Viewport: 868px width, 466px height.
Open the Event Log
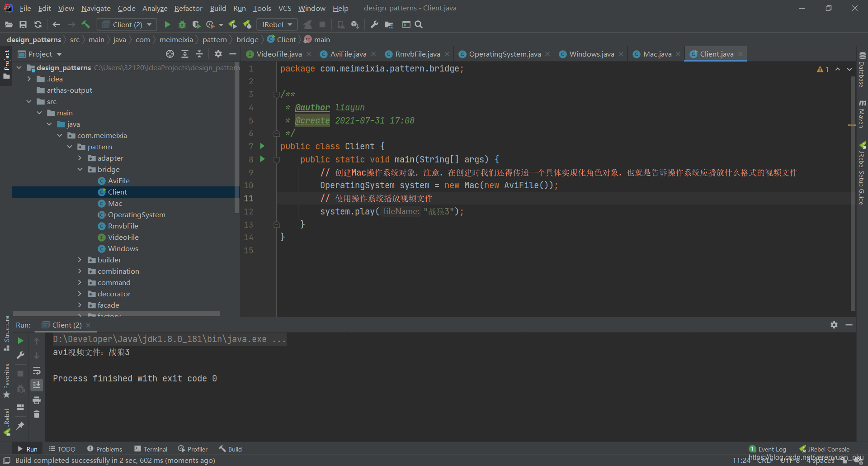coord(767,449)
